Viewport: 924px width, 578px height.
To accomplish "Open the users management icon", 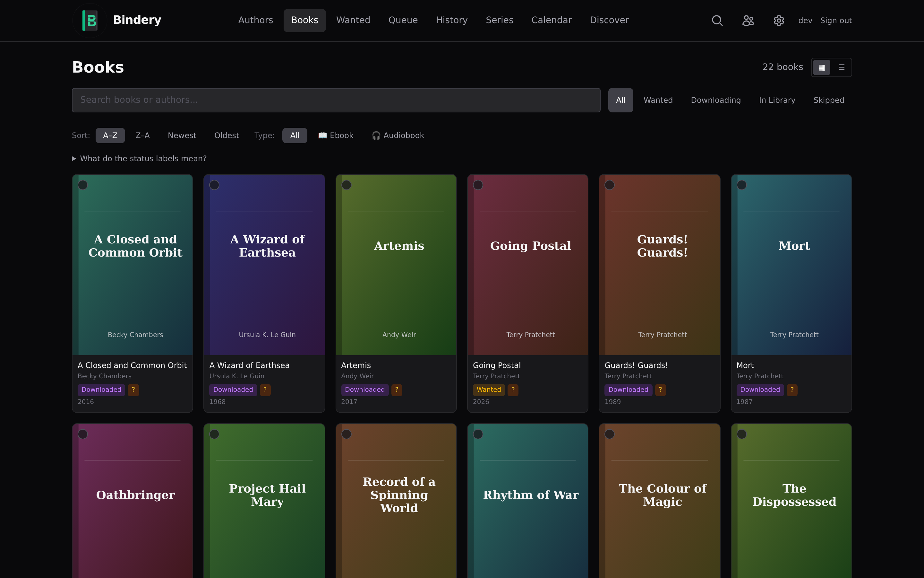I will (x=748, y=20).
